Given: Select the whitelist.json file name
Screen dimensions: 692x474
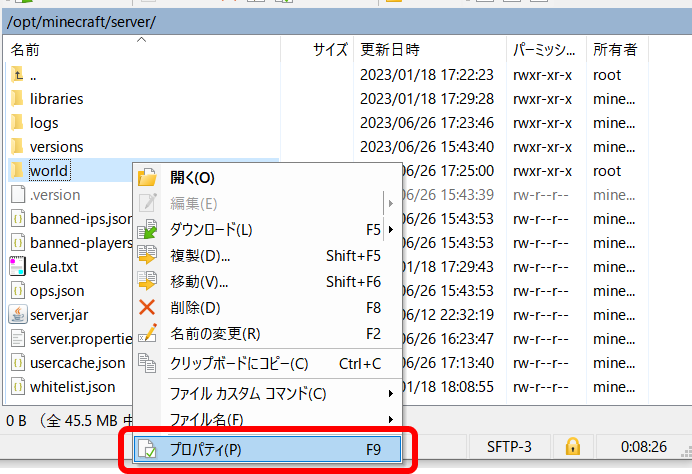Looking at the screenshot, I should click(72, 387).
